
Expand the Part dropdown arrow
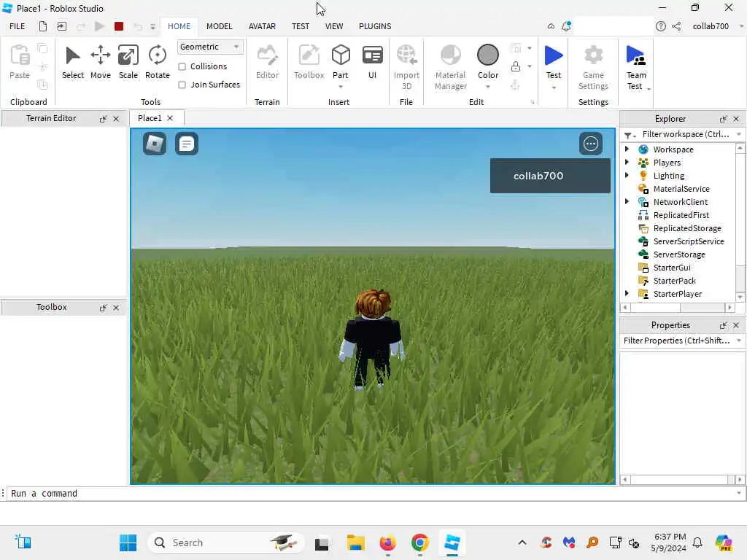[341, 87]
